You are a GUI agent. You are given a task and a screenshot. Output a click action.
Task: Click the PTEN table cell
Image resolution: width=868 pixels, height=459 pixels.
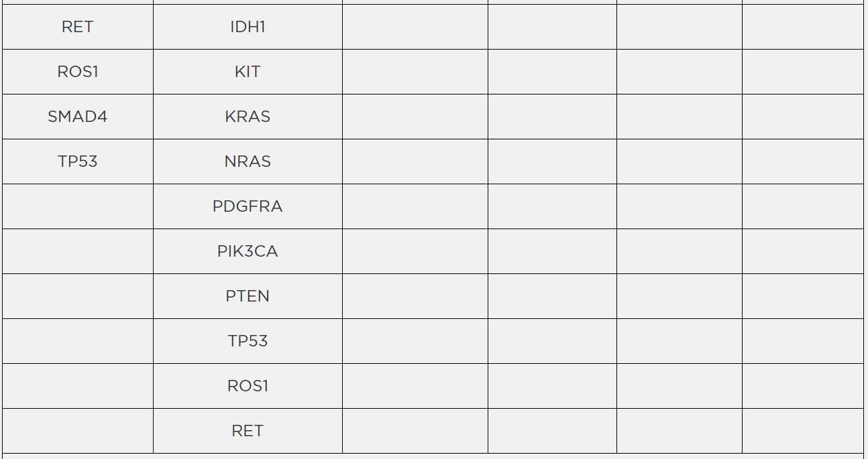(x=248, y=296)
